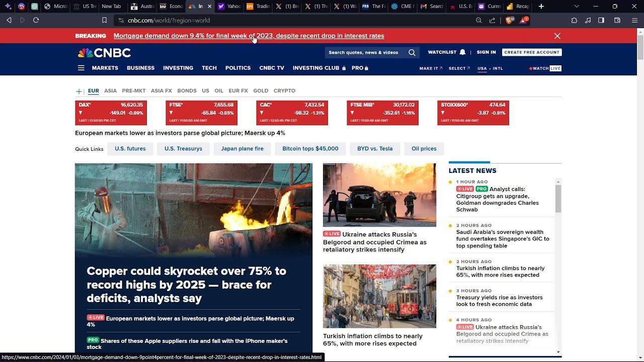Screen dimensions: 644x362
Task: Open the browser extensions puzzle icon
Action: point(574,20)
